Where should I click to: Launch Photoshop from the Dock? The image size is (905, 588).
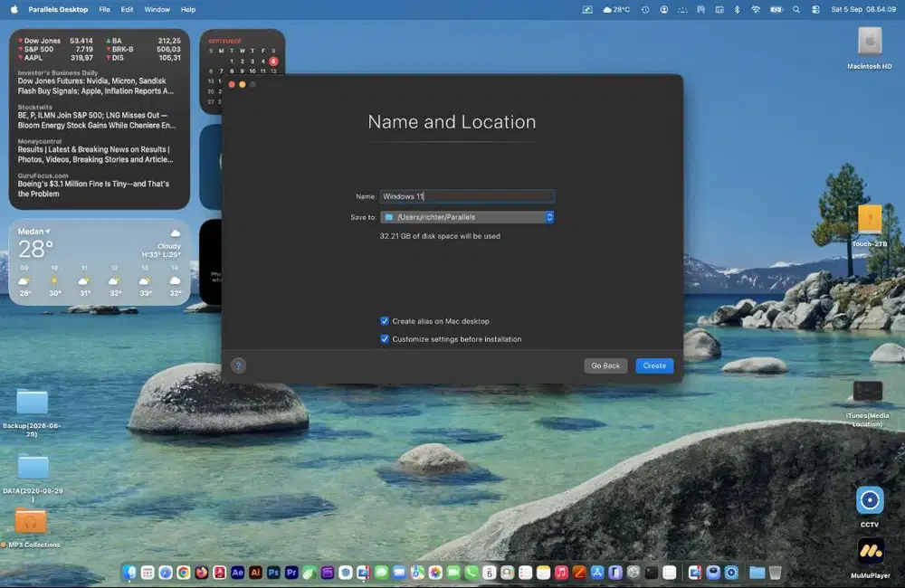[273, 573]
